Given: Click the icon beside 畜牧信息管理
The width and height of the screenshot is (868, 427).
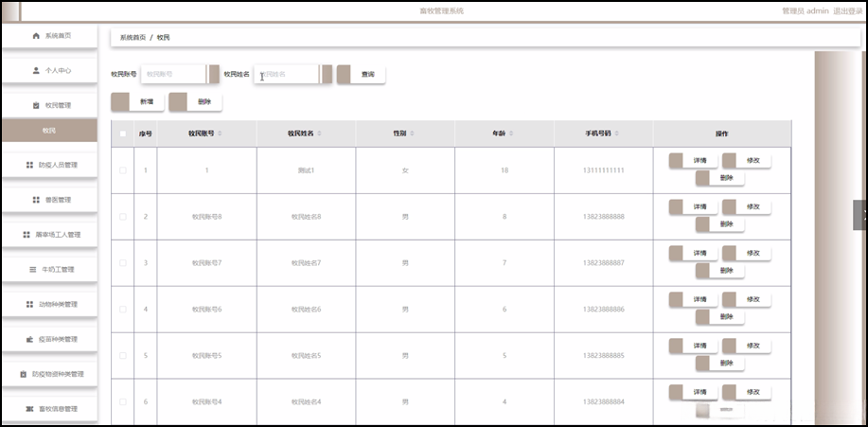Looking at the screenshot, I should point(29,409).
